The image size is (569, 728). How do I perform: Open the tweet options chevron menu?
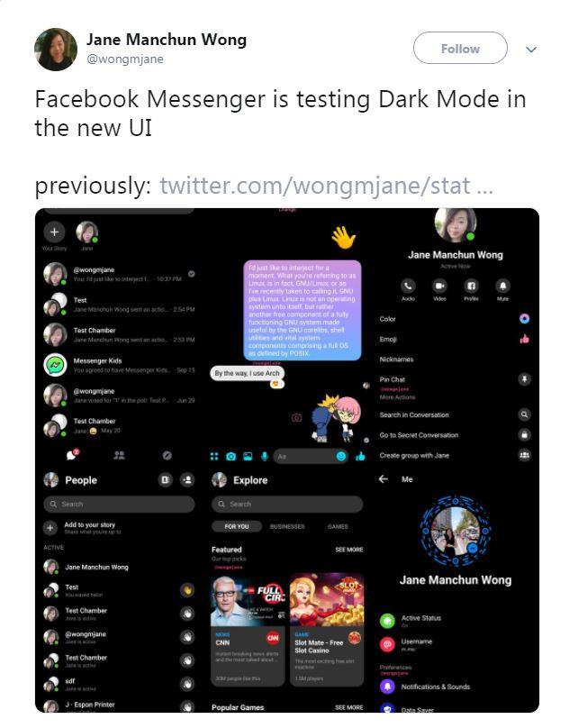click(x=531, y=50)
